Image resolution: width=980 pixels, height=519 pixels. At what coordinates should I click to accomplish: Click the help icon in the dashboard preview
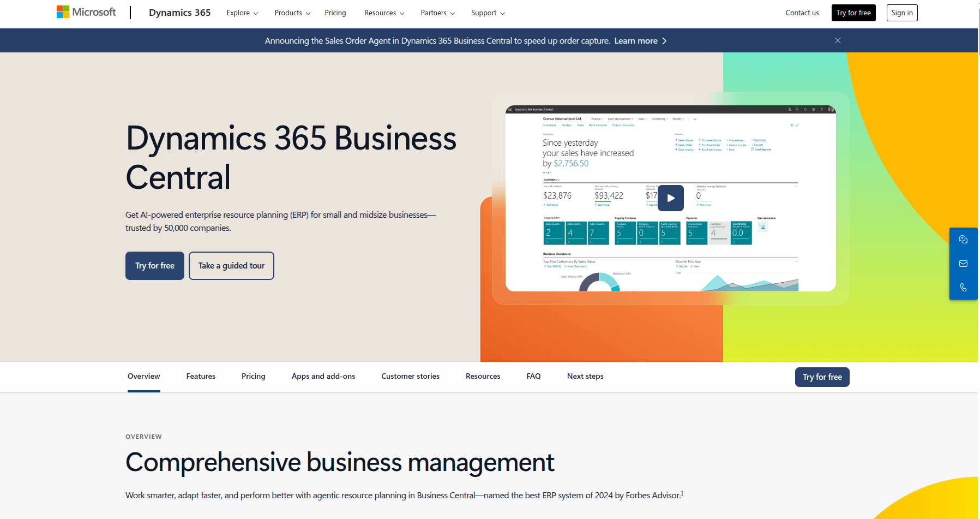tap(822, 109)
